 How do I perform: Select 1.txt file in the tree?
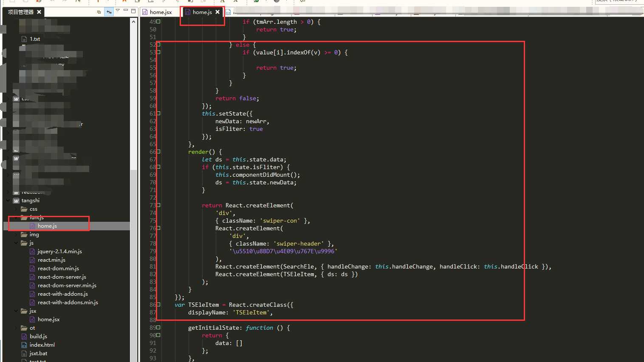[x=35, y=39]
